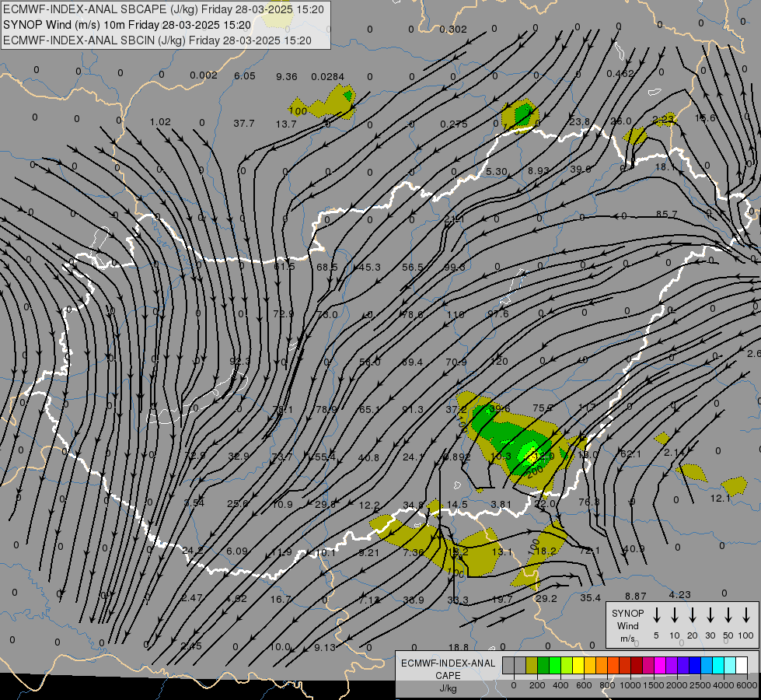Click the 12.1 value on the map

click(x=721, y=499)
